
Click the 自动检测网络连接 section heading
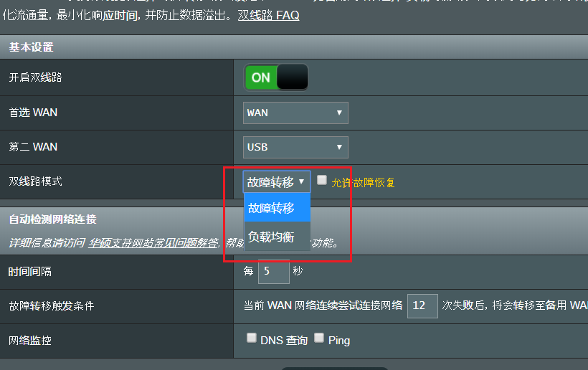point(52,219)
